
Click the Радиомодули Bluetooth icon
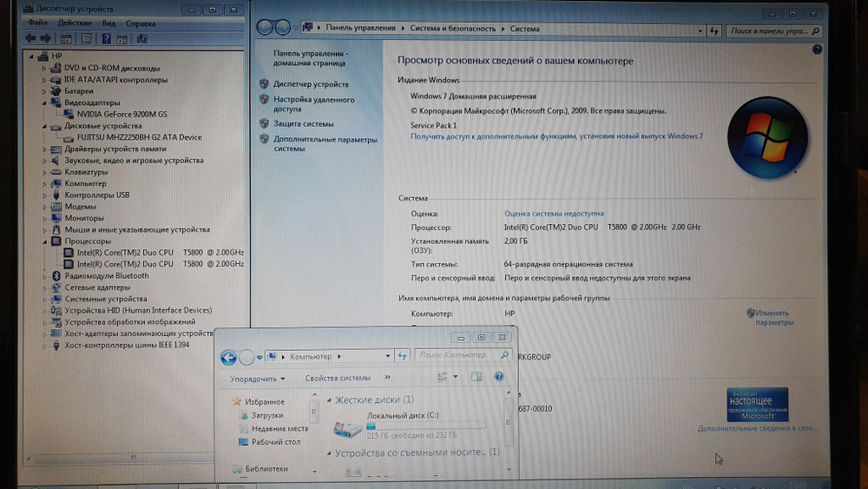[56, 276]
